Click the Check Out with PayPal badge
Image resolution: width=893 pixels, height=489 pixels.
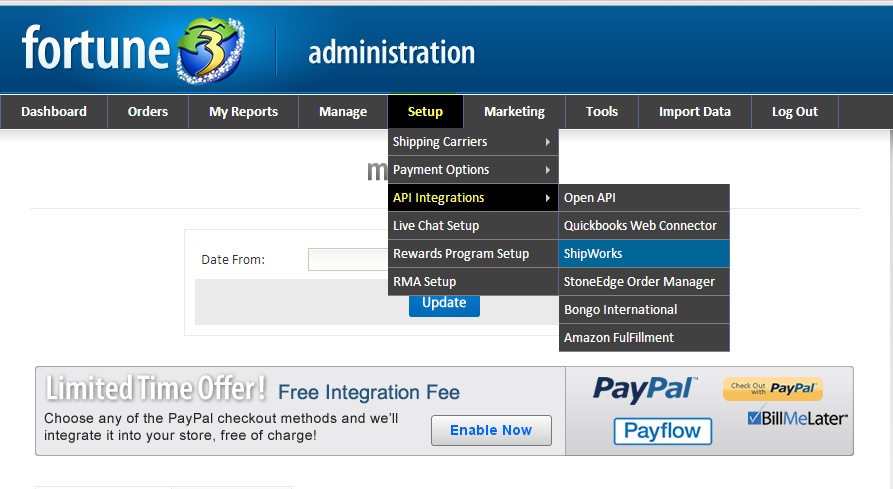[x=773, y=389]
